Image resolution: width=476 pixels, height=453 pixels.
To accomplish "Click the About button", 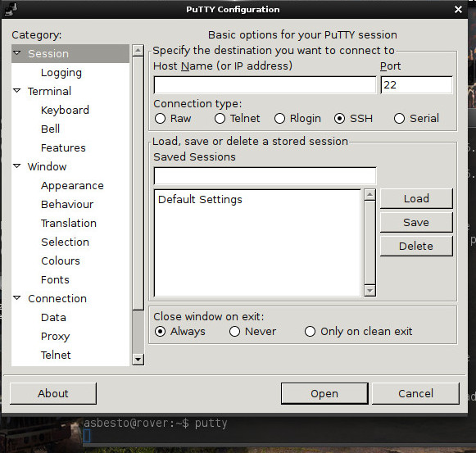I will (x=53, y=393).
